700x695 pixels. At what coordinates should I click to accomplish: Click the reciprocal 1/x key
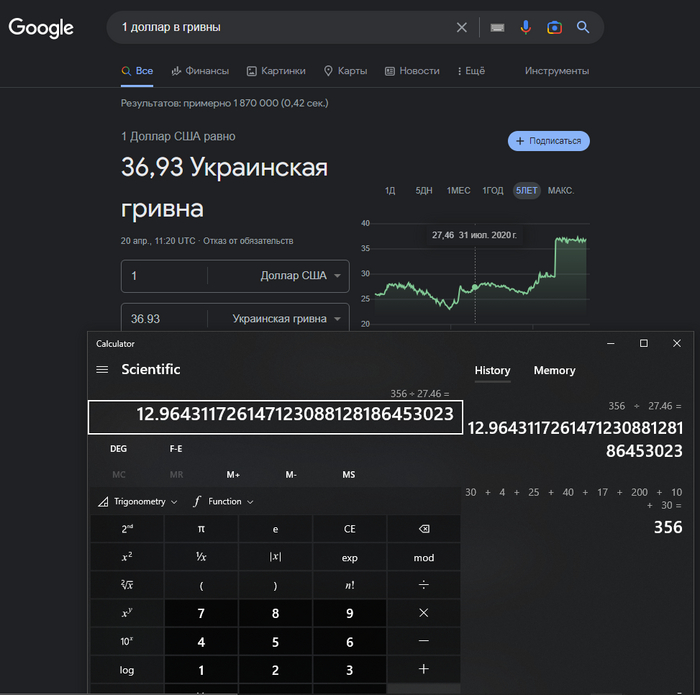[x=201, y=557]
